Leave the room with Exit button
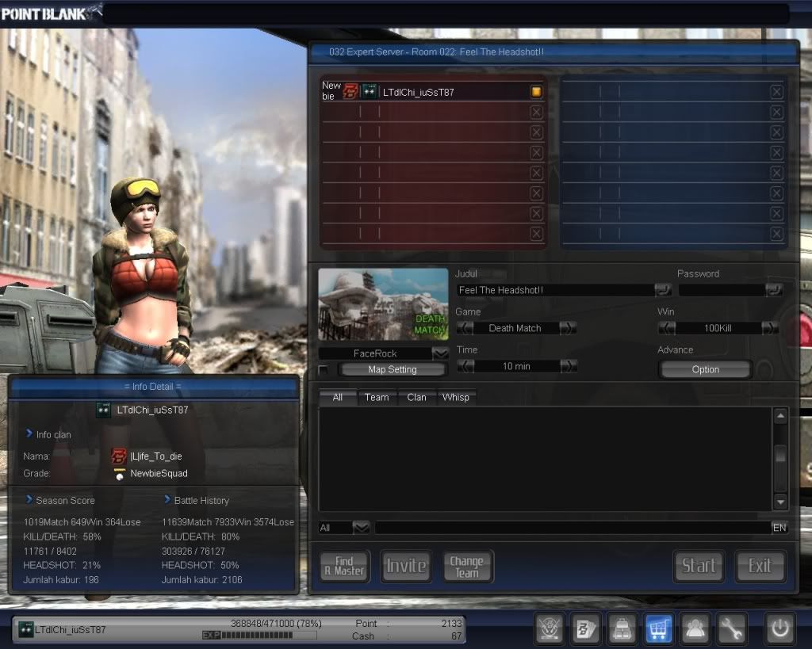The image size is (812, 649). coord(760,567)
